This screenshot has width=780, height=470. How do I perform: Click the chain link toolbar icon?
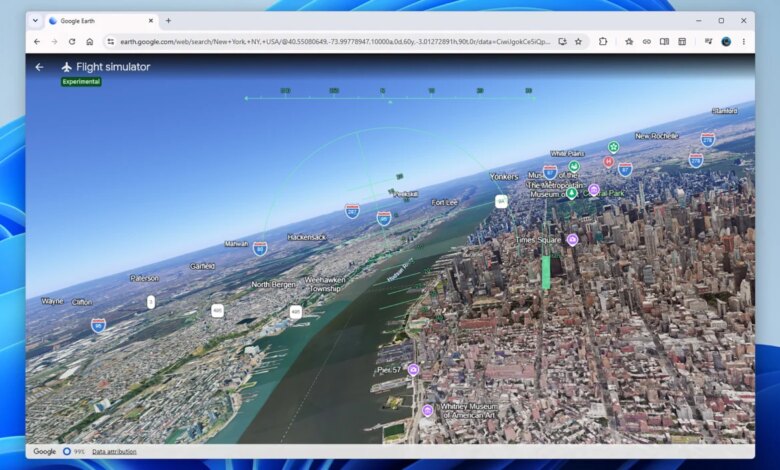(x=647, y=42)
